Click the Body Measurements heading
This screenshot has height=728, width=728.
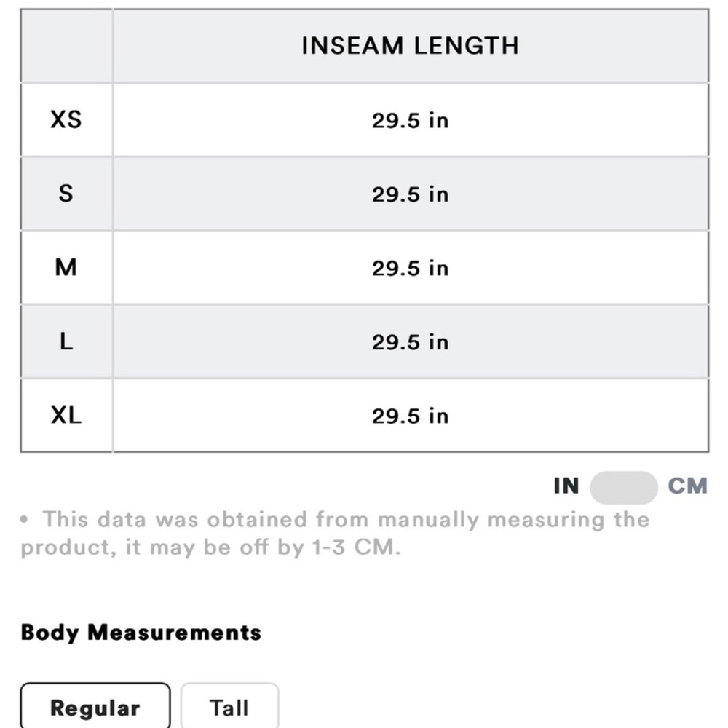tap(141, 633)
